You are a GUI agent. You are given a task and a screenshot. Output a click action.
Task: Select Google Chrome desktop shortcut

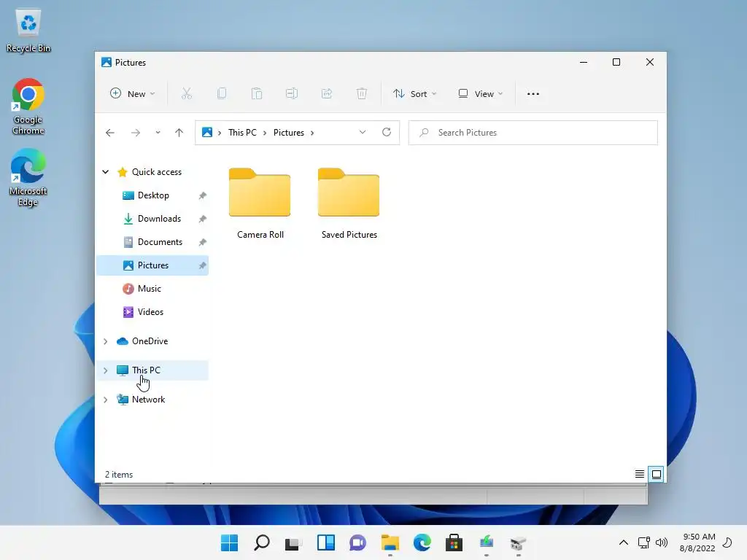(28, 106)
